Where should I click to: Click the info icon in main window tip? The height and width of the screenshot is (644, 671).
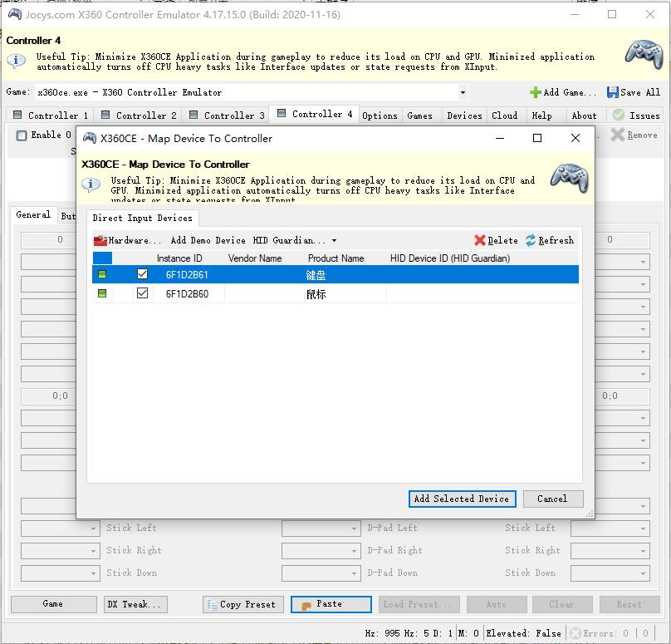click(x=16, y=61)
